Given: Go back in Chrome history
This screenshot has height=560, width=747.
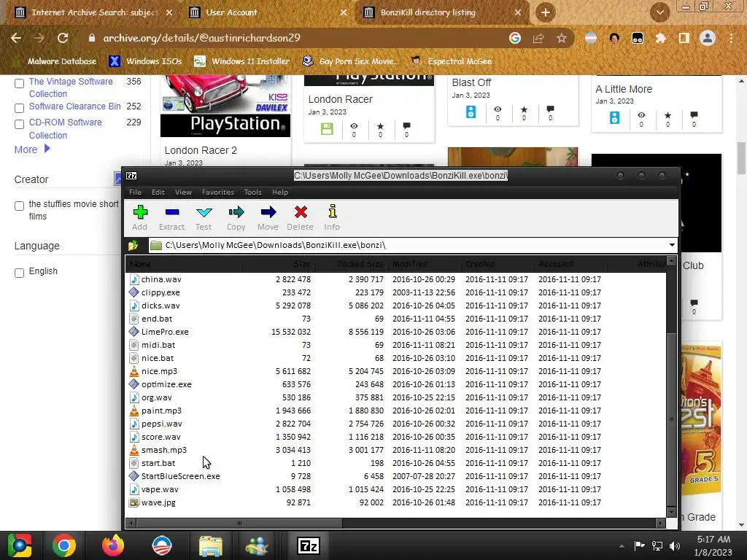Looking at the screenshot, I should click(16, 38).
